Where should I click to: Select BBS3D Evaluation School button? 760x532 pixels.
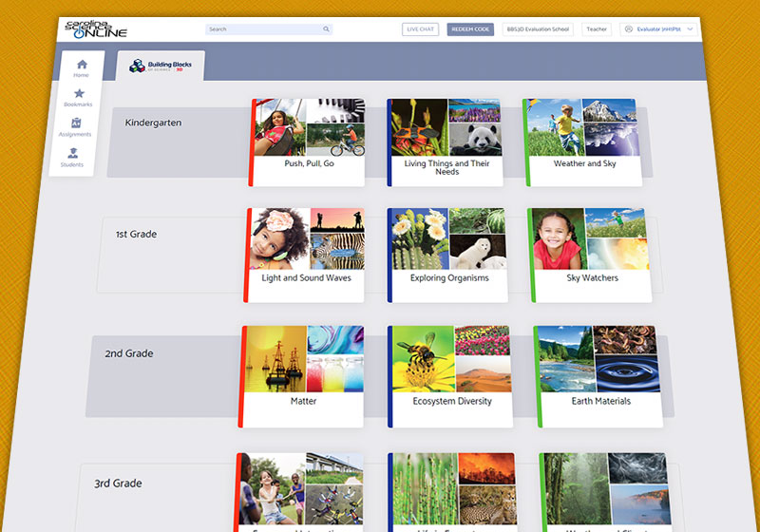(x=538, y=29)
